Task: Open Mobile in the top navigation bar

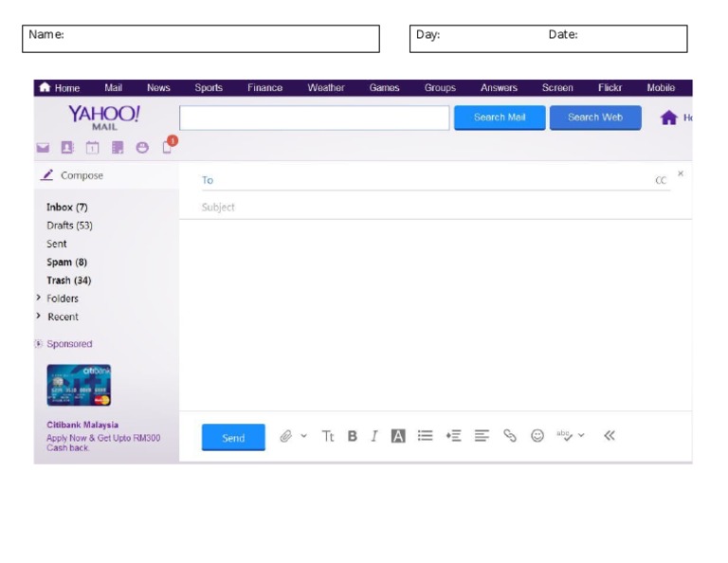Action: click(661, 88)
